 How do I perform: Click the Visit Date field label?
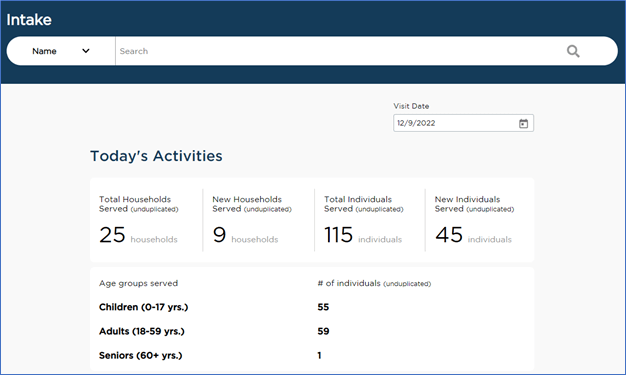pos(411,106)
